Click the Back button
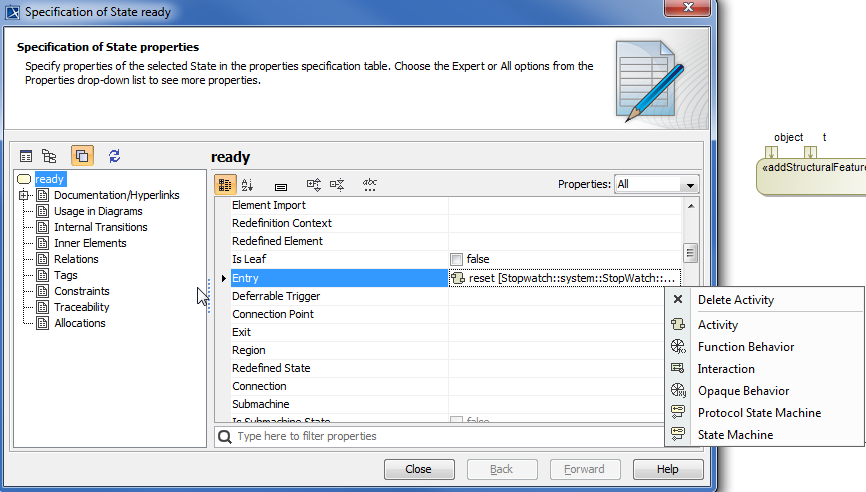 502,469
